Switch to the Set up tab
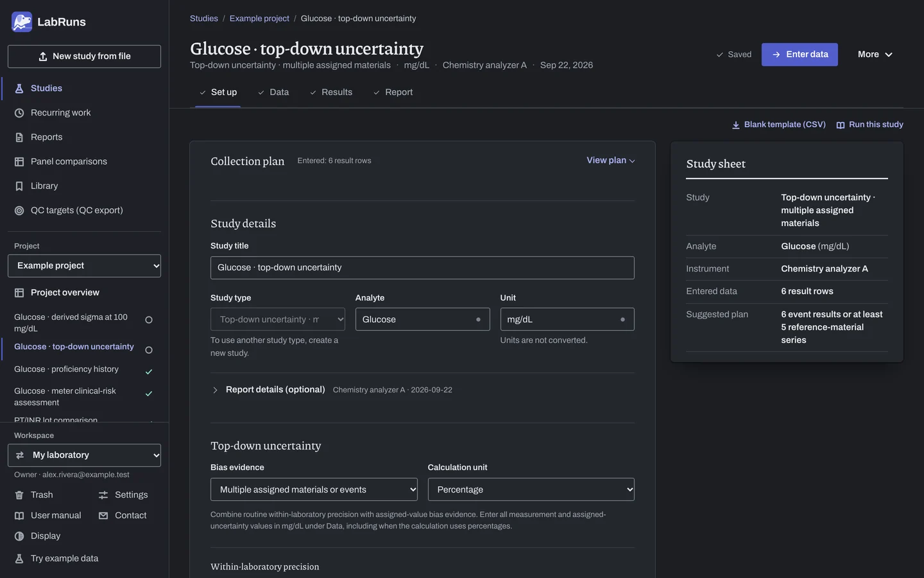 (218, 92)
